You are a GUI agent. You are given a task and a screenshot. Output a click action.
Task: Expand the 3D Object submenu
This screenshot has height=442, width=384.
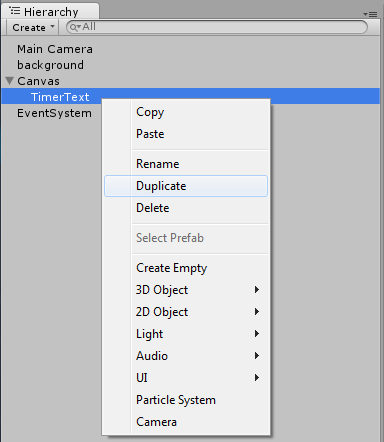click(186, 290)
